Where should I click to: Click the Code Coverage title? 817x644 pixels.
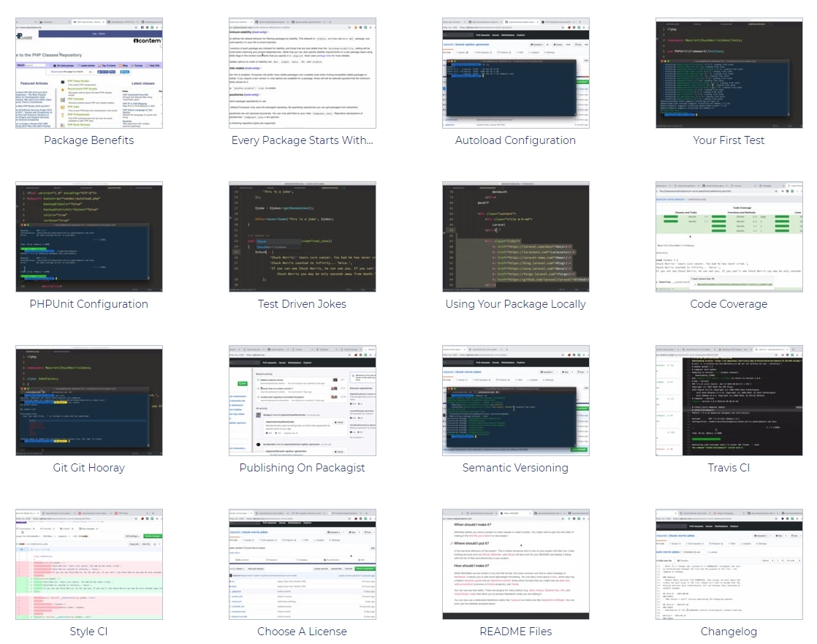pos(729,304)
